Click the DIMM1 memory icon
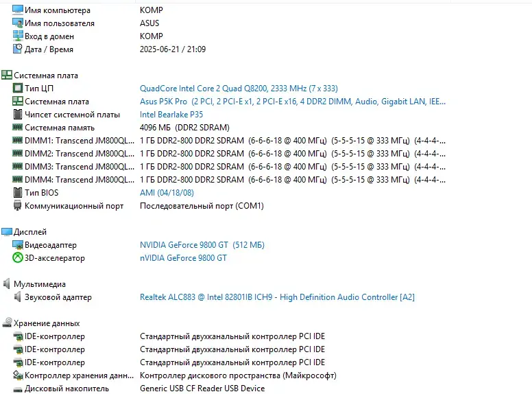Image resolution: width=532 pixels, height=394 pixels. coord(18,140)
